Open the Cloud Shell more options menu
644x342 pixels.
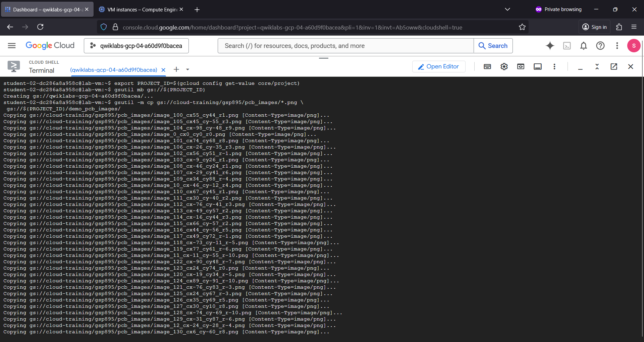pos(554,66)
